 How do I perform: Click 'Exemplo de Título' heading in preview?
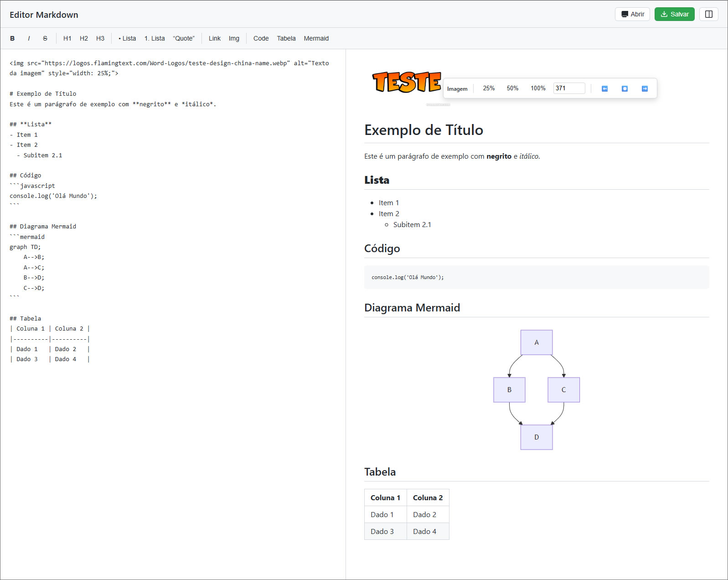coord(423,130)
